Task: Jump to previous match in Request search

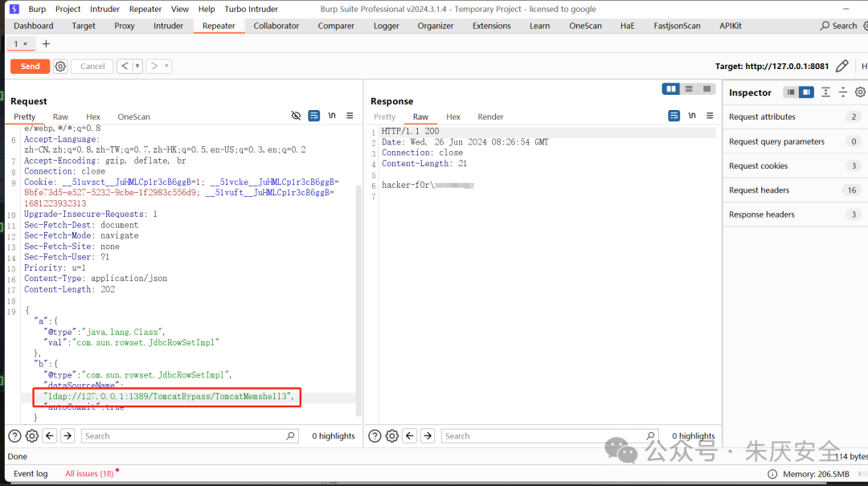Action: [x=50, y=436]
